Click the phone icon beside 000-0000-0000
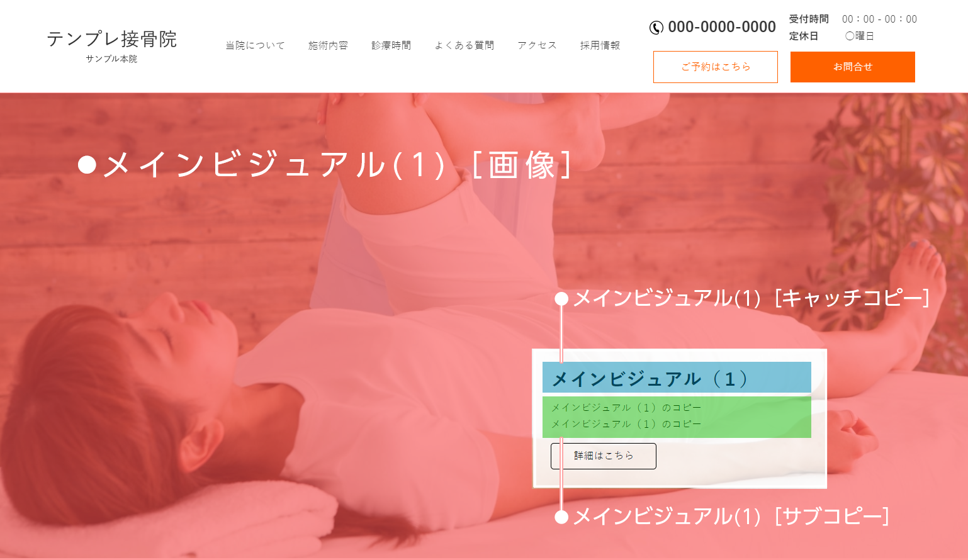Screen dimensions: 968x560 coord(656,28)
